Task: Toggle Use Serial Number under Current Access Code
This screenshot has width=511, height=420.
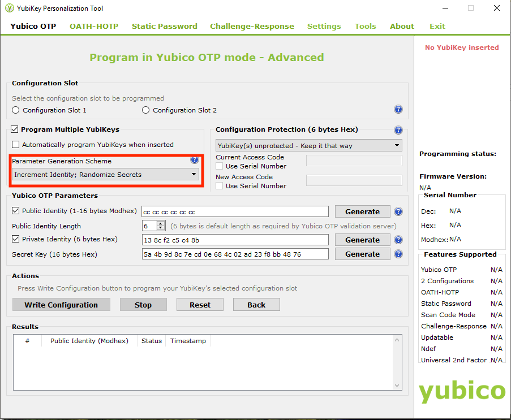Action: coord(220,166)
